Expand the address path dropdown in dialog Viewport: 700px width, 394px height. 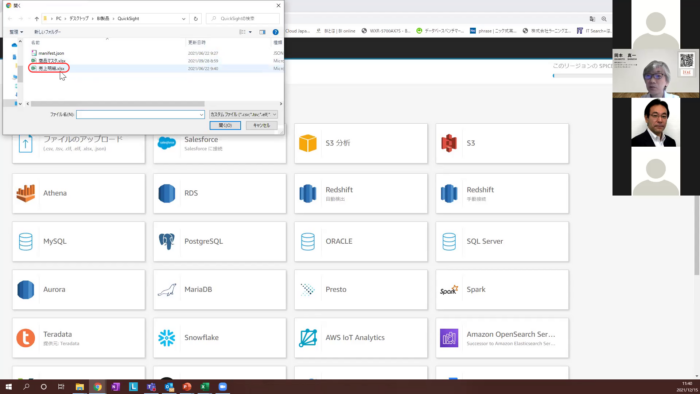183,19
